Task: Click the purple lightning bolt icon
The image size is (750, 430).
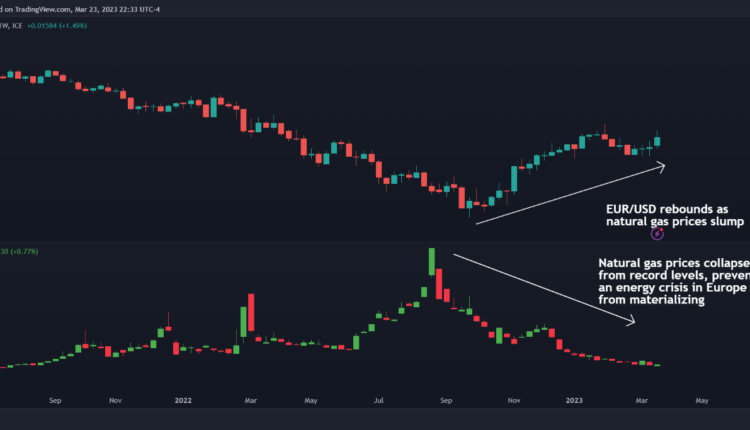Action: click(x=657, y=233)
